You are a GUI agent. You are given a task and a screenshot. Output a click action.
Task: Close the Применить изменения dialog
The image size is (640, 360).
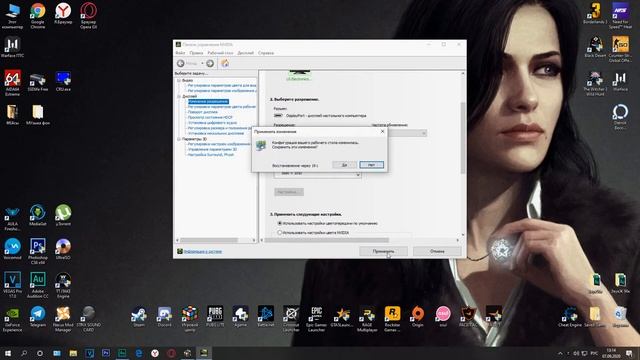(x=382, y=131)
